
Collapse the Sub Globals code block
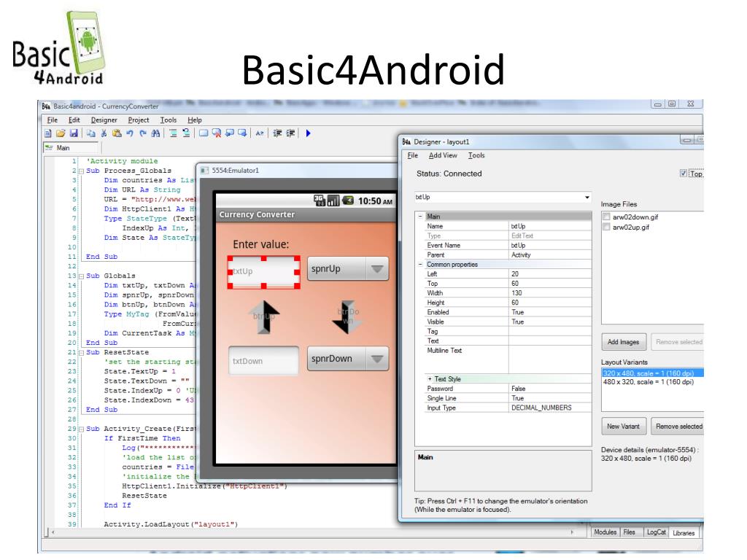81,276
